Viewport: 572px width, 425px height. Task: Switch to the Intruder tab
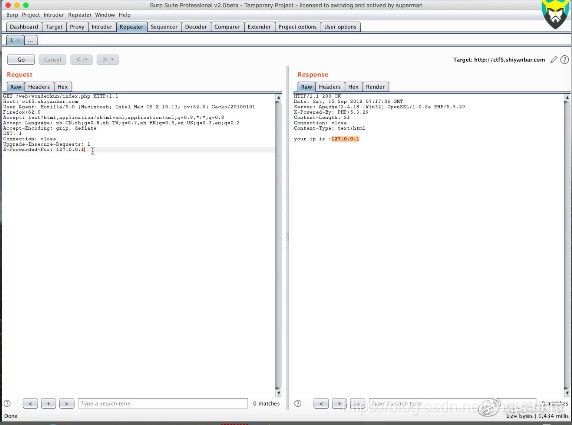[102, 27]
